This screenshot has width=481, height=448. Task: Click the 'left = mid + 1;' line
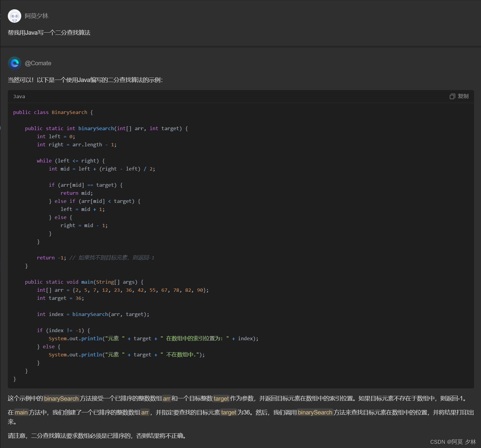(x=83, y=209)
